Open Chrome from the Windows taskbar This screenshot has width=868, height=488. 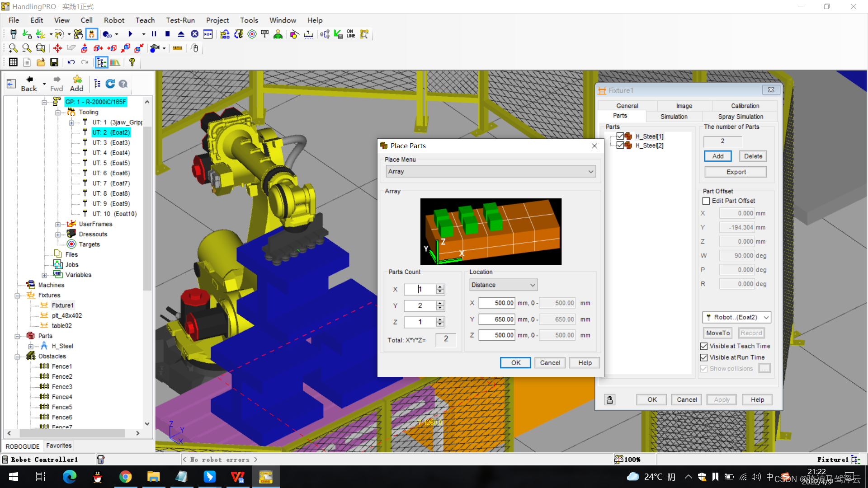125,477
